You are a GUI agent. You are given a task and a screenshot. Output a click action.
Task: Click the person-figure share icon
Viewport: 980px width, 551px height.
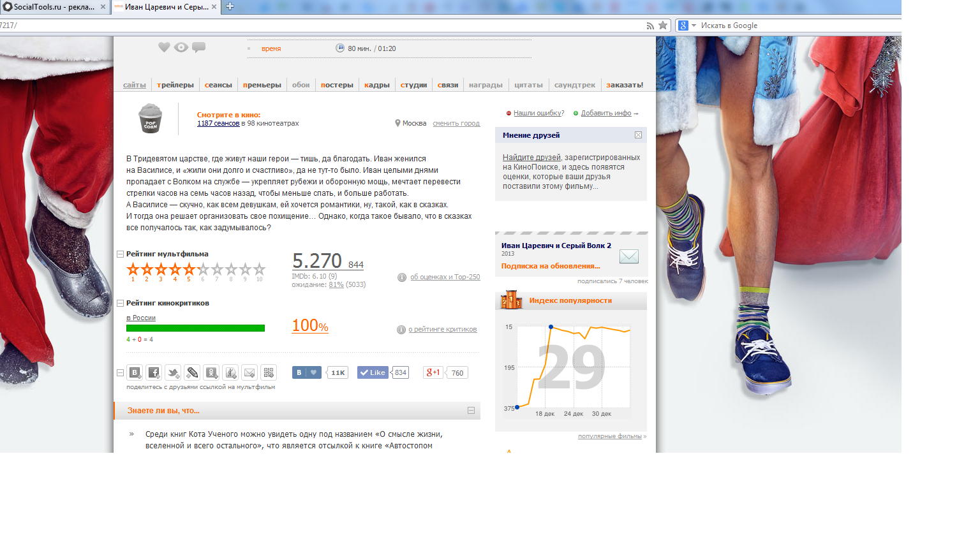point(230,372)
